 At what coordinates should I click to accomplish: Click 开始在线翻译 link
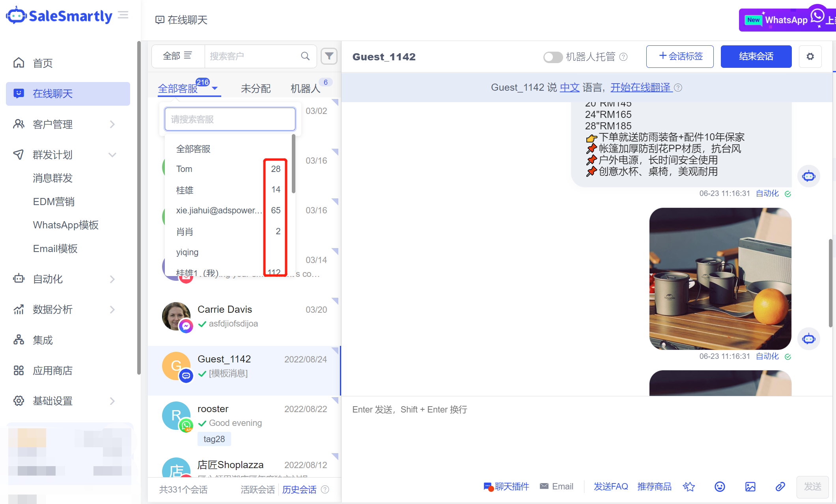click(x=640, y=87)
